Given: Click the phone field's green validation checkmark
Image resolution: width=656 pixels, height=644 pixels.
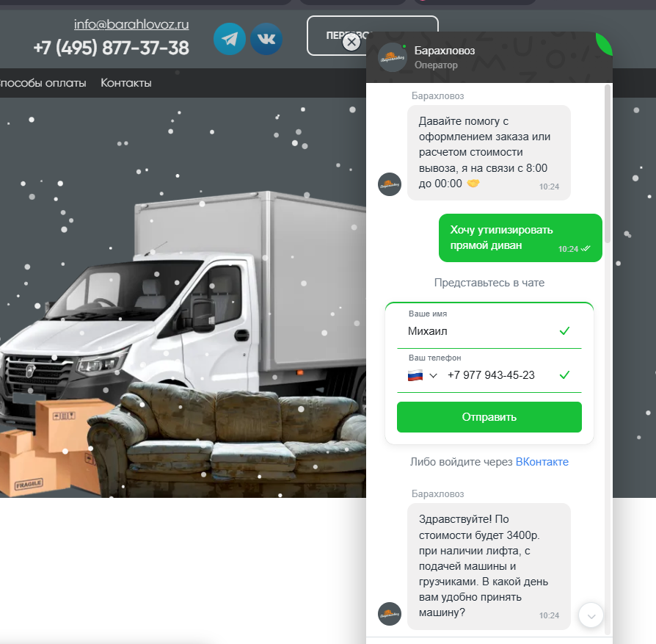Looking at the screenshot, I should [x=564, y=375].
